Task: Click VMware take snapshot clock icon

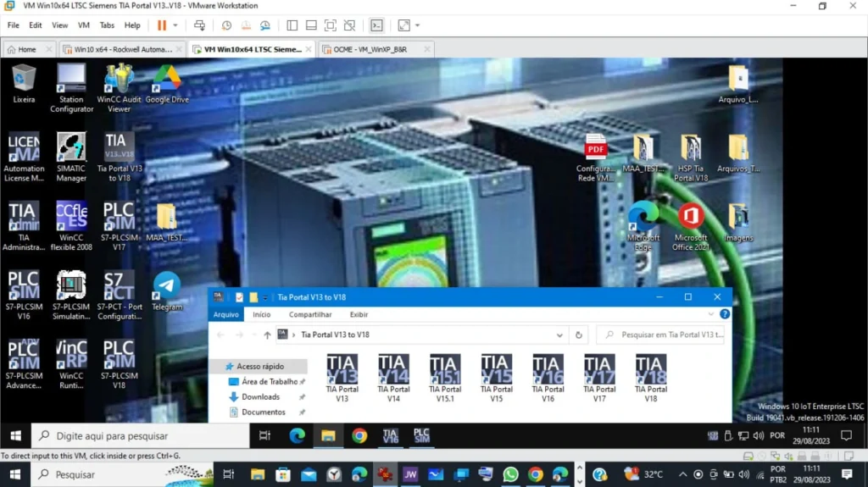Action: click(x=226, y=25)
